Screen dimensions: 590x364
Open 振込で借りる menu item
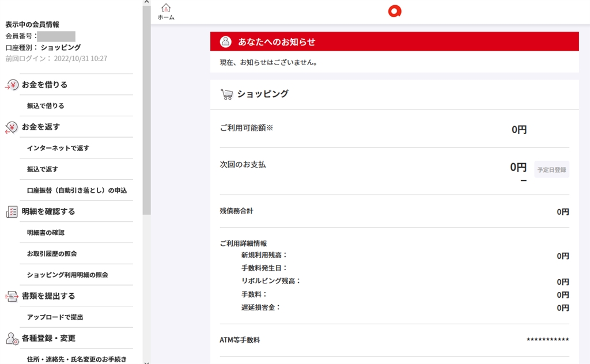[x=46, y=105]
